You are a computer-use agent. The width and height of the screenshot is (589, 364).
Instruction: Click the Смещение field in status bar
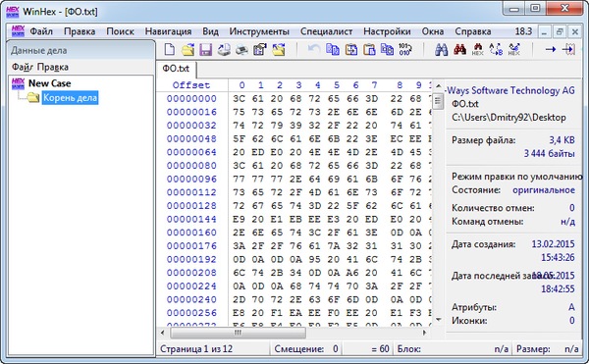point(305,349)
